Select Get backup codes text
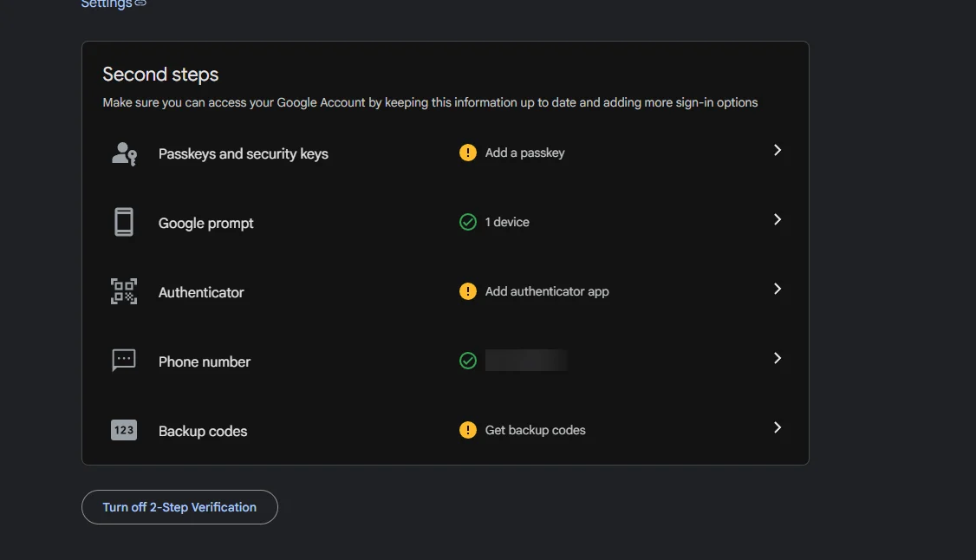The width and height of the screenshot is (976, 560). pos(536,430)
